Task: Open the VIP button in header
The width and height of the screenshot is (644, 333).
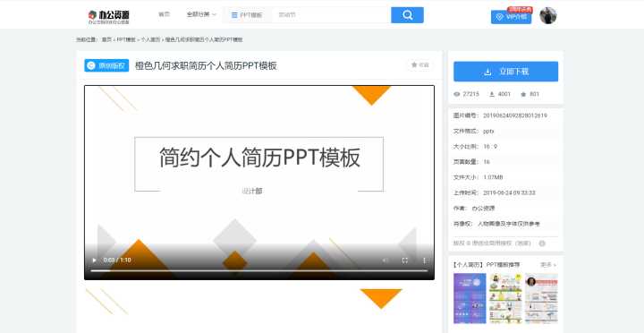Action: pos(511,17)
